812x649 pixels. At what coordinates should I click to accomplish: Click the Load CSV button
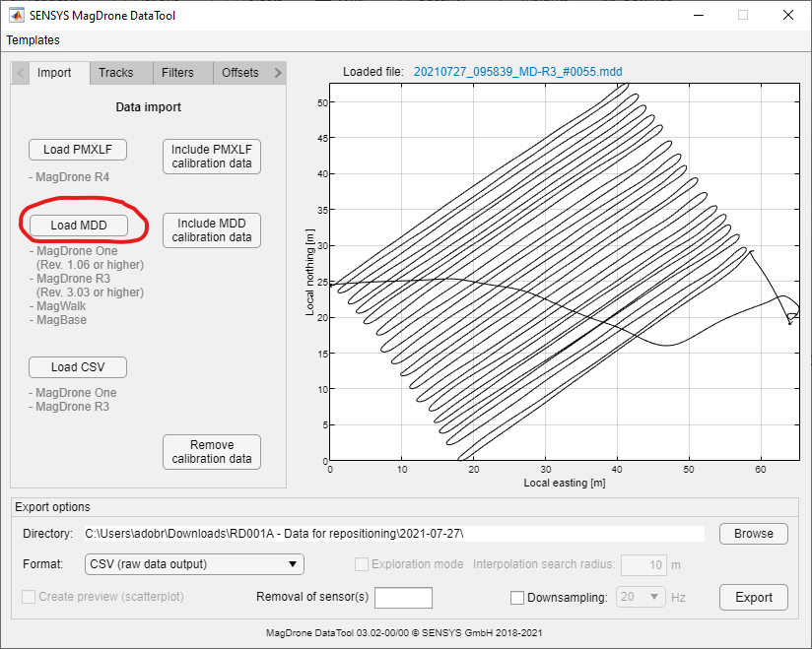click(x=78, y=367)
